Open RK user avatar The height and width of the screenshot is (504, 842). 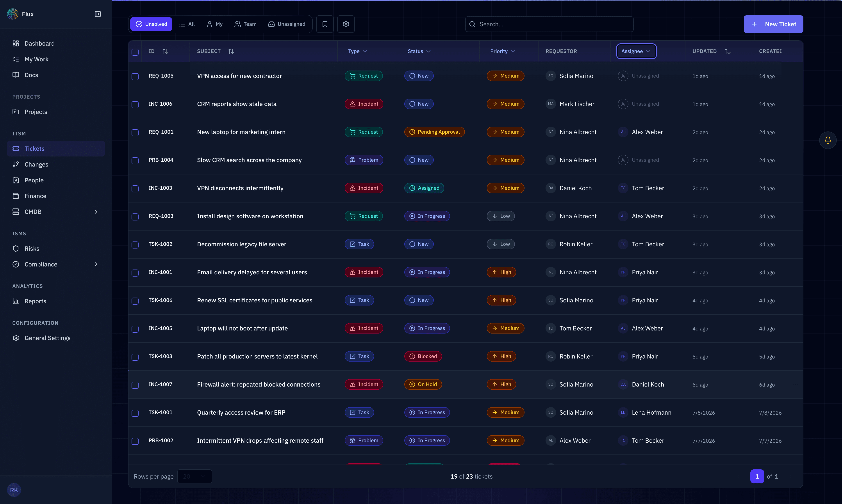pyautogui.click(x=14, y=490)
